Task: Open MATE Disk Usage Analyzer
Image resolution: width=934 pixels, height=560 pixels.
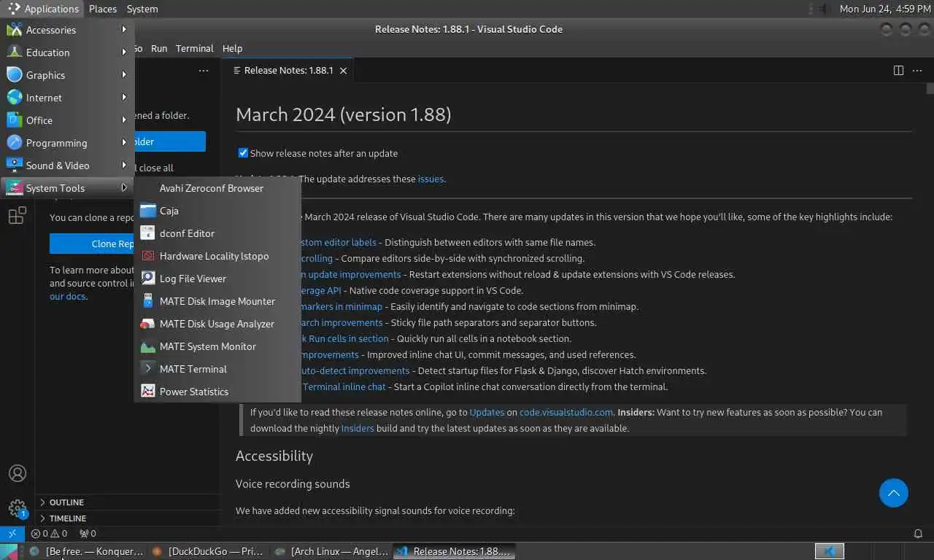Action: [217, 324]
